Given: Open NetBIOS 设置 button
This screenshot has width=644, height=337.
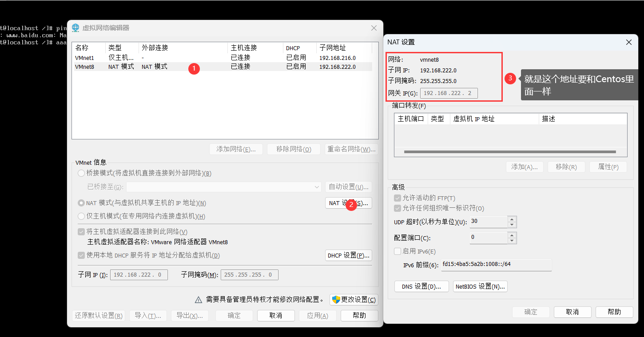Looking at the screenshot, I should click(480, 286).
